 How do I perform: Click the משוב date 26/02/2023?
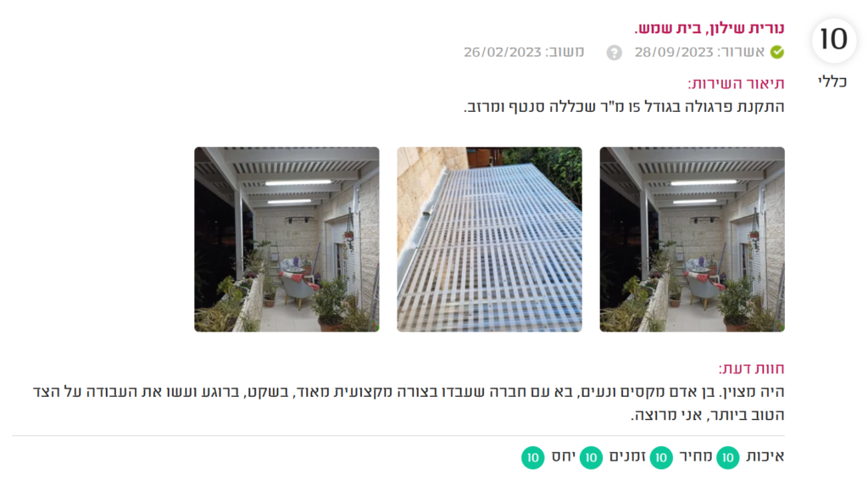[x=502, y=52]
